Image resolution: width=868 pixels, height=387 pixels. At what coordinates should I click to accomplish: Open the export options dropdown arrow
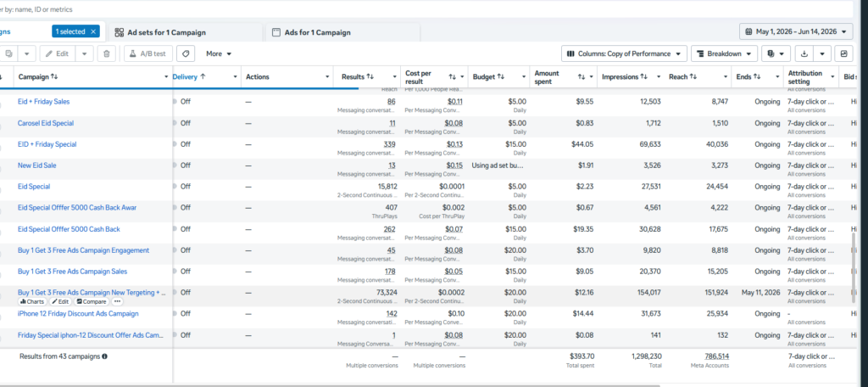tap(822, 53)
